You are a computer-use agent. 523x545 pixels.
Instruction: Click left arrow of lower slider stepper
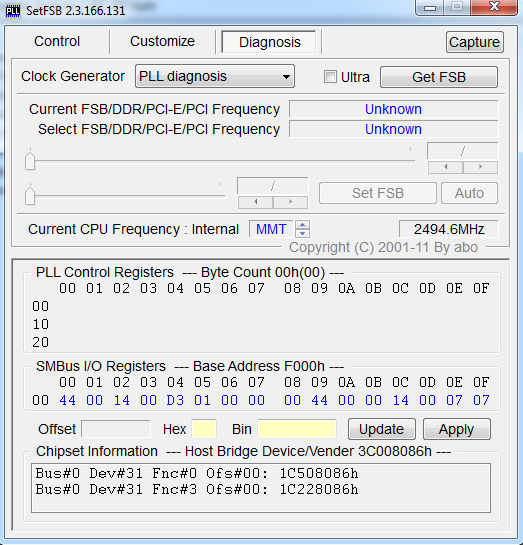click(x=256, y=202)
